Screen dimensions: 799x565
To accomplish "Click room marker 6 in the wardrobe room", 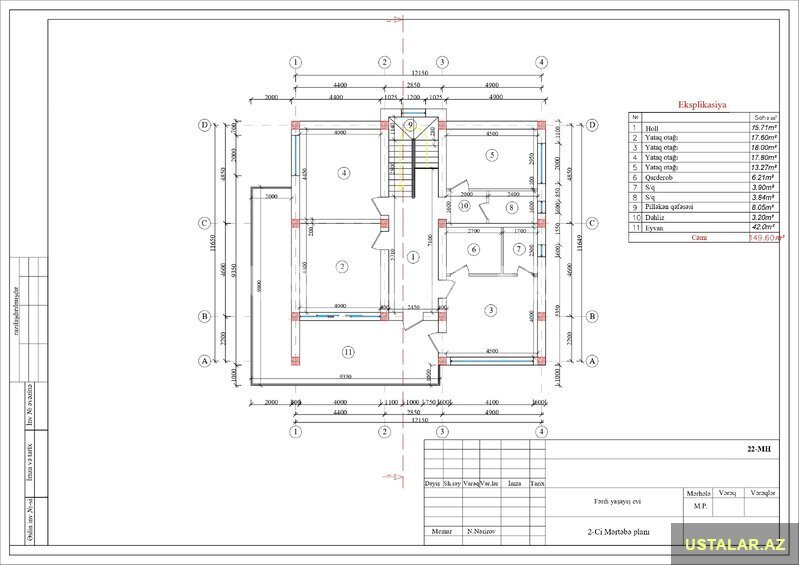I will pos(474,249).
